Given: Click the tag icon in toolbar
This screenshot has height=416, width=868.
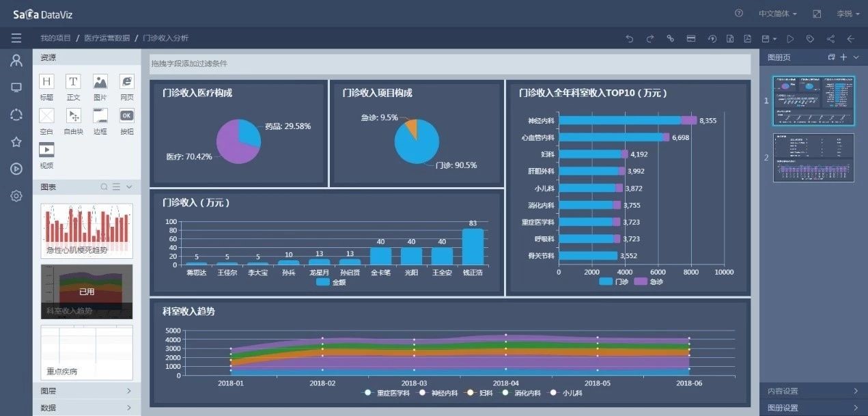Looking at the screenshot, I should tap(810, 39).
